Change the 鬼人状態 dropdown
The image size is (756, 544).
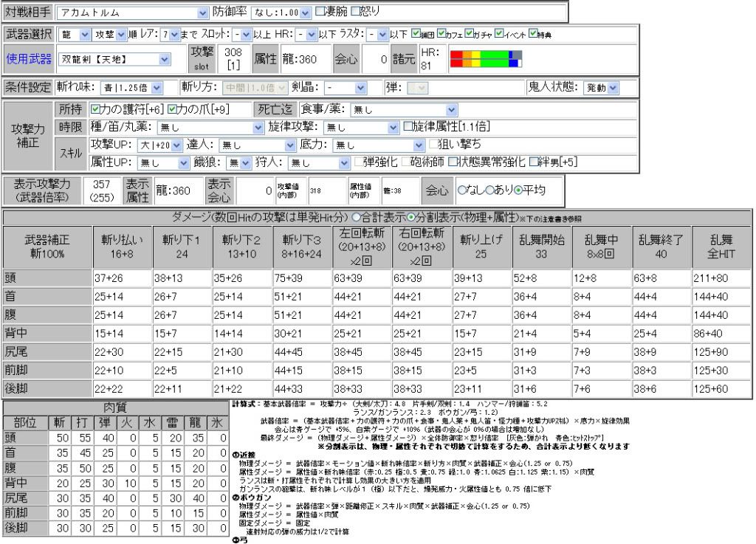tap(602, 87)
